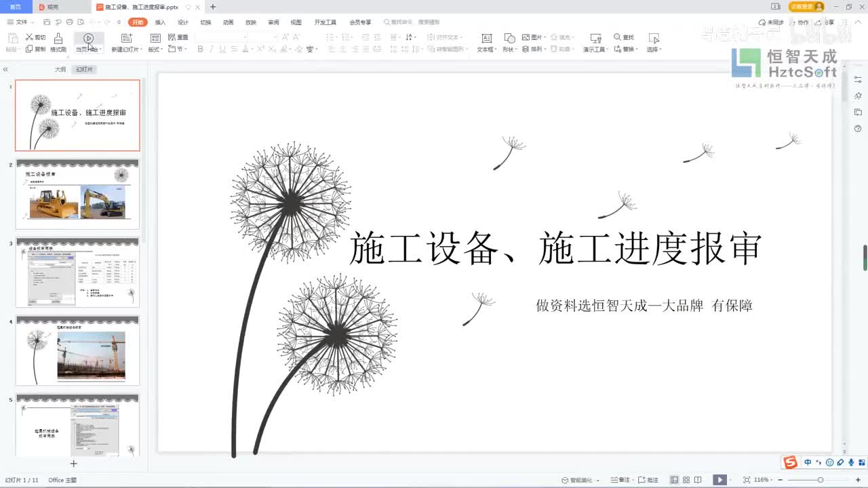Open the Picture (图片) insert dropdown
The image size is (868, 488).
click(x=534, y=37)
